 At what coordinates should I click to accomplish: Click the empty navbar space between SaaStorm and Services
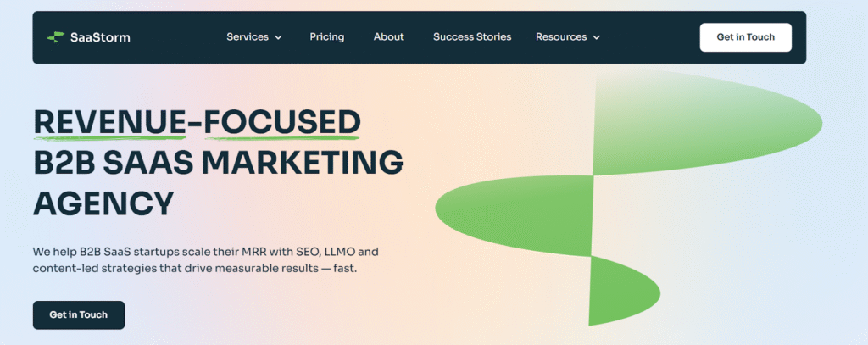click(x=178, y=37)
